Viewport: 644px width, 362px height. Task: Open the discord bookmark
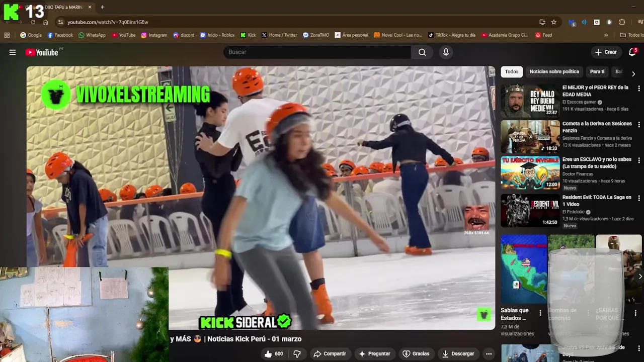pyautogui.click(x=184, y=35)
